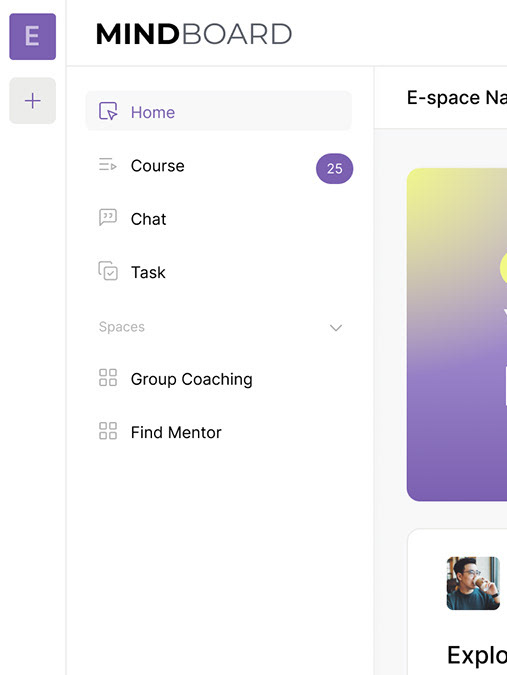
Task: Click the Home cursor icon
Action: coord(108,111)
